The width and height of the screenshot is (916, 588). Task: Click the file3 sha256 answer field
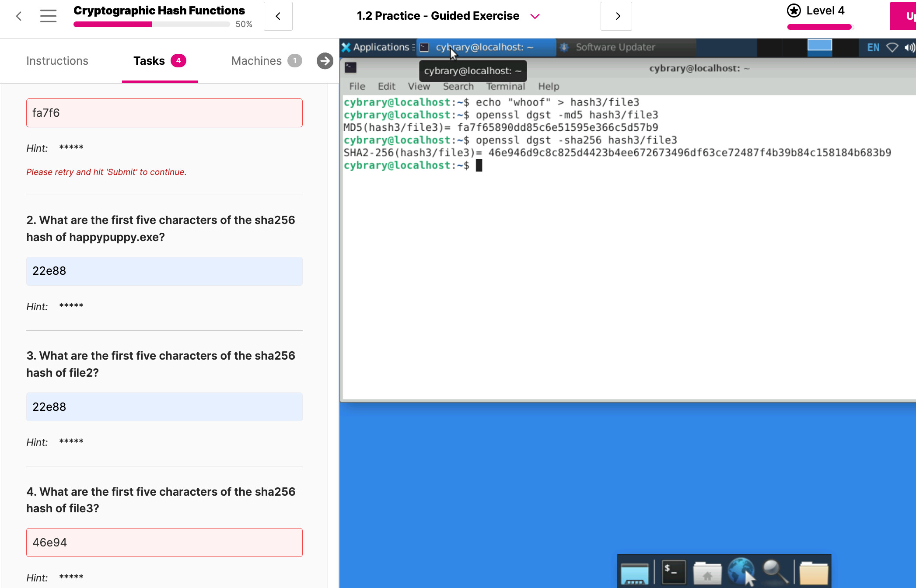pyautogui.click(x=164, y=542)
